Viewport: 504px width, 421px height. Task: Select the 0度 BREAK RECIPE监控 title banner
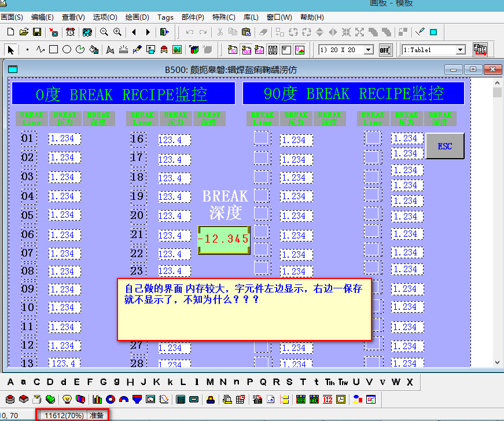coord(123,94)
